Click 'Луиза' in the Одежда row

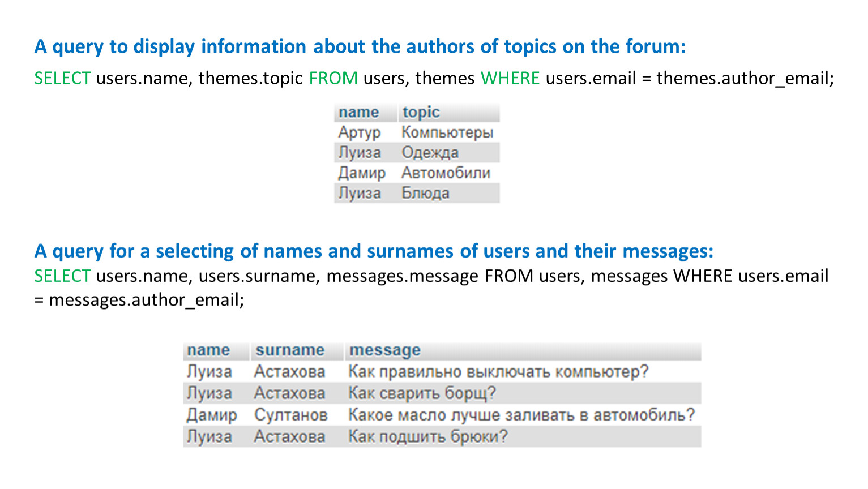pyautogui.click(x=360, y=153)
